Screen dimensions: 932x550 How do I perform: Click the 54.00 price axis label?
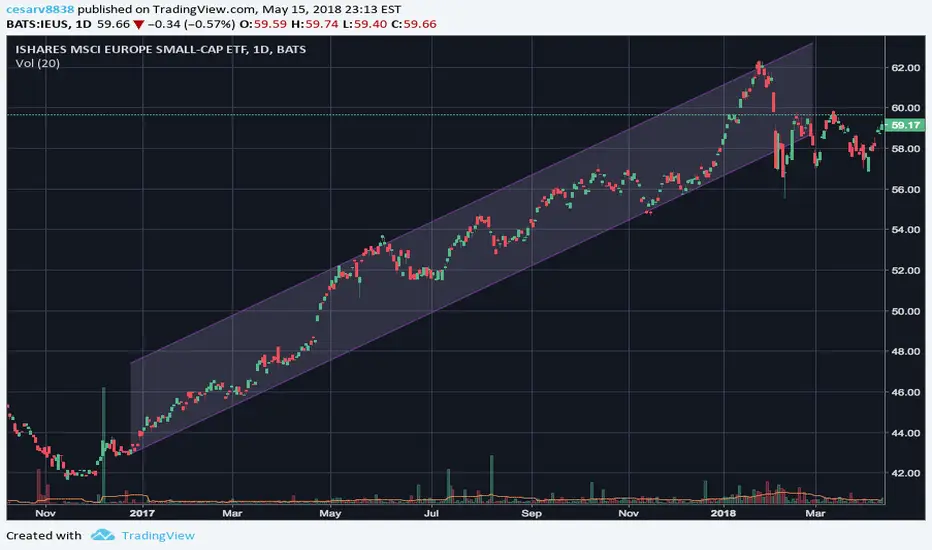tap(906, 230)
